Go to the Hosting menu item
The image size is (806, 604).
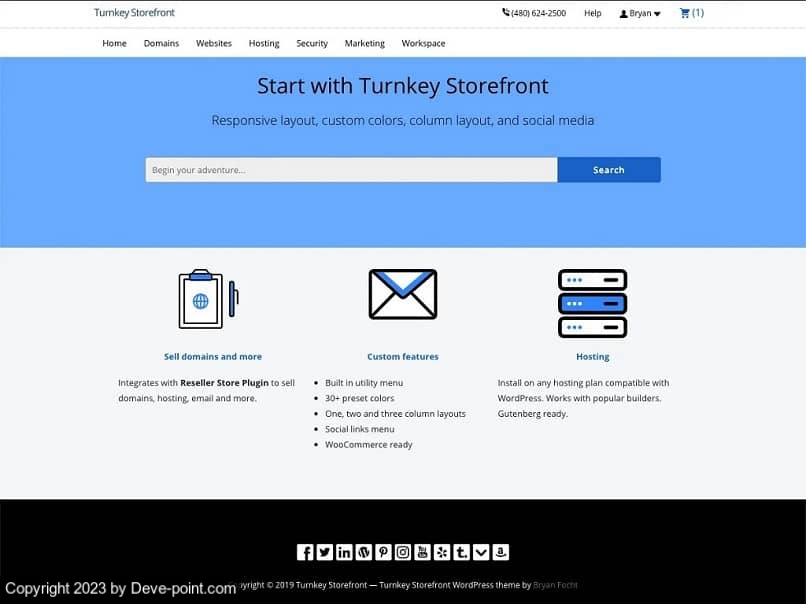click(x=264, y=43)
